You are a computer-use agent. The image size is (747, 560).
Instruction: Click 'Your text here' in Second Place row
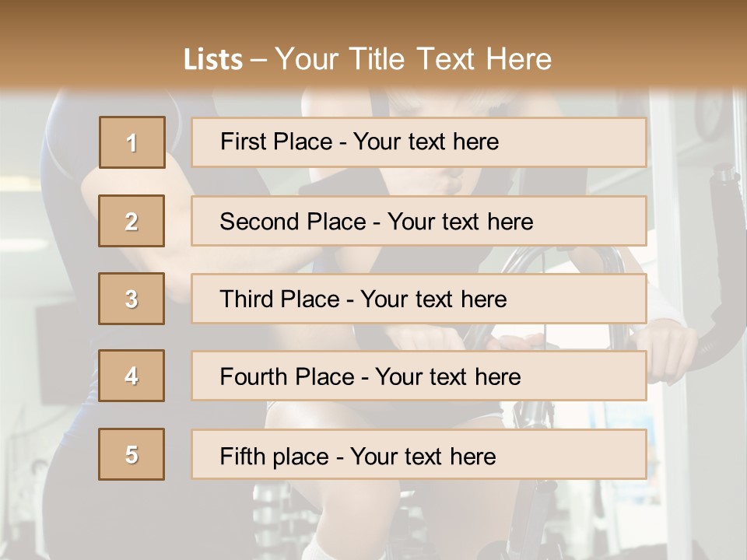point(460,222)
